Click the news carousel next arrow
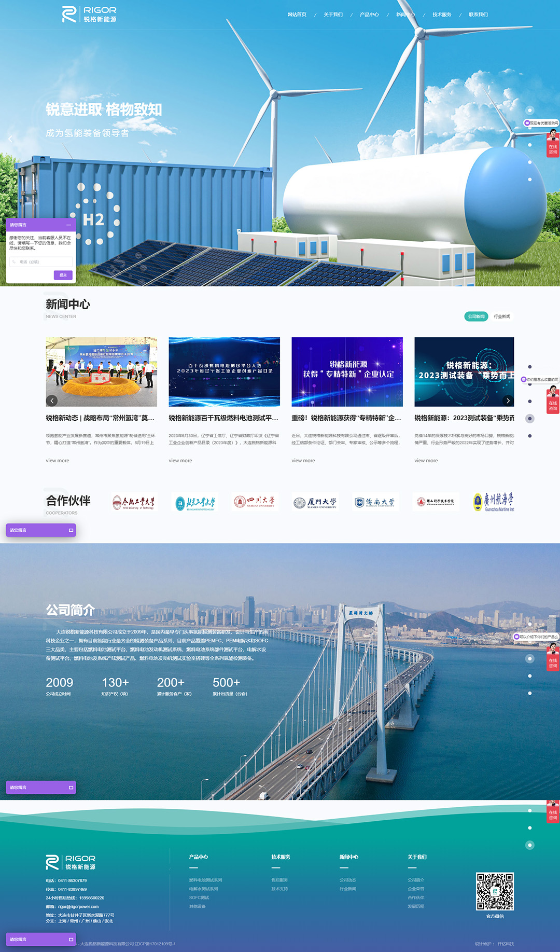 pyautogui.click(x=508, y=401)
